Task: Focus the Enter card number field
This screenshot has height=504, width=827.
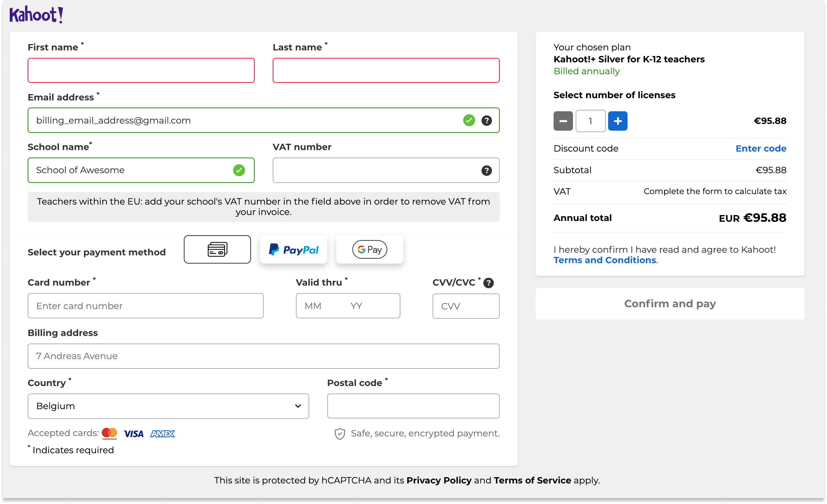Action: click(x=145, y=306)
